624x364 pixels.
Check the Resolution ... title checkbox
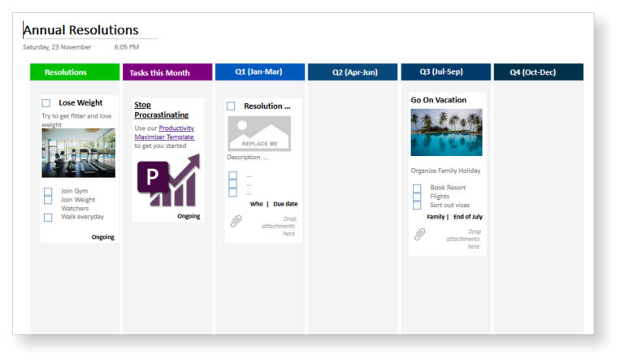(231, 106)
